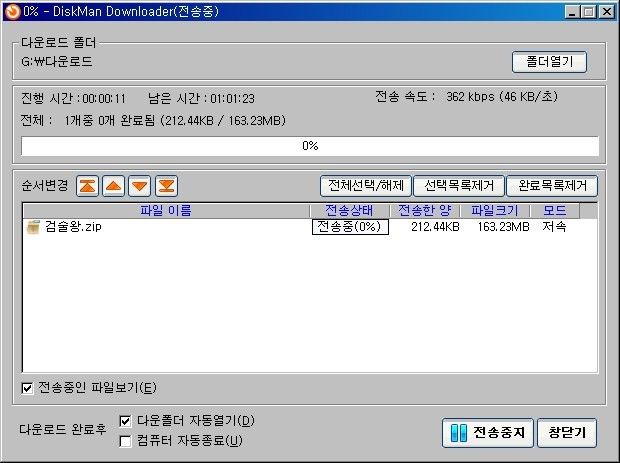Sort list by 파일크기 column header
Screen dimensions: 620x463
point(495,210)
